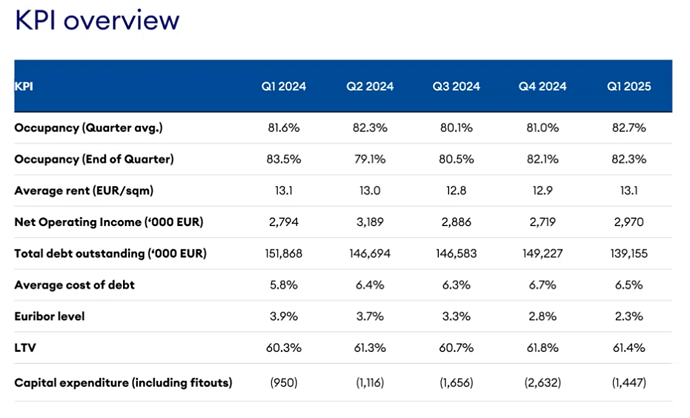Select the Q1 2024 column header

[283, 87]
